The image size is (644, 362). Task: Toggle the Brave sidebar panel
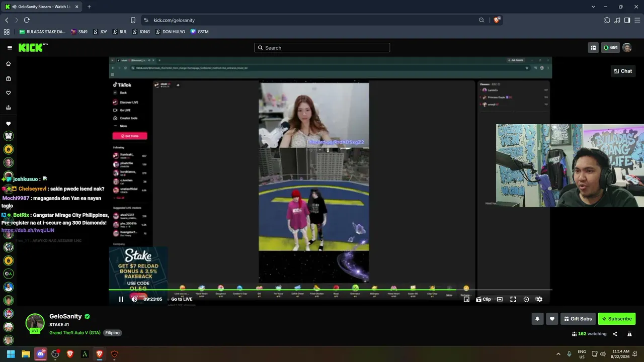tap(627, 20)
